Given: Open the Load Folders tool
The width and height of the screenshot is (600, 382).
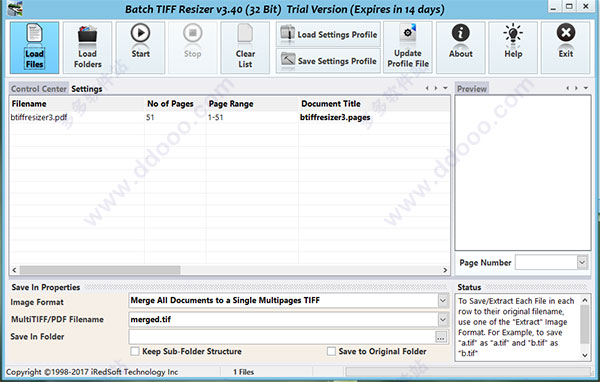Looking at the screenshot, I should pos(87,47).
